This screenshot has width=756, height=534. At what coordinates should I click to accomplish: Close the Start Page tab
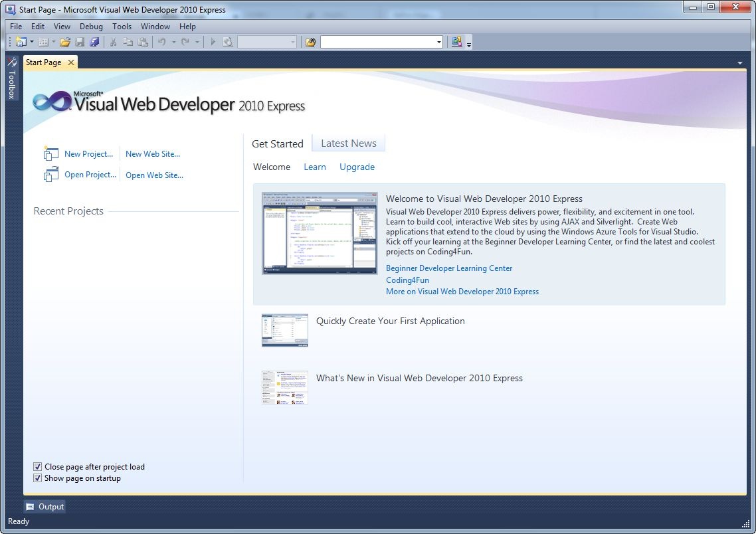click(71, 62)
